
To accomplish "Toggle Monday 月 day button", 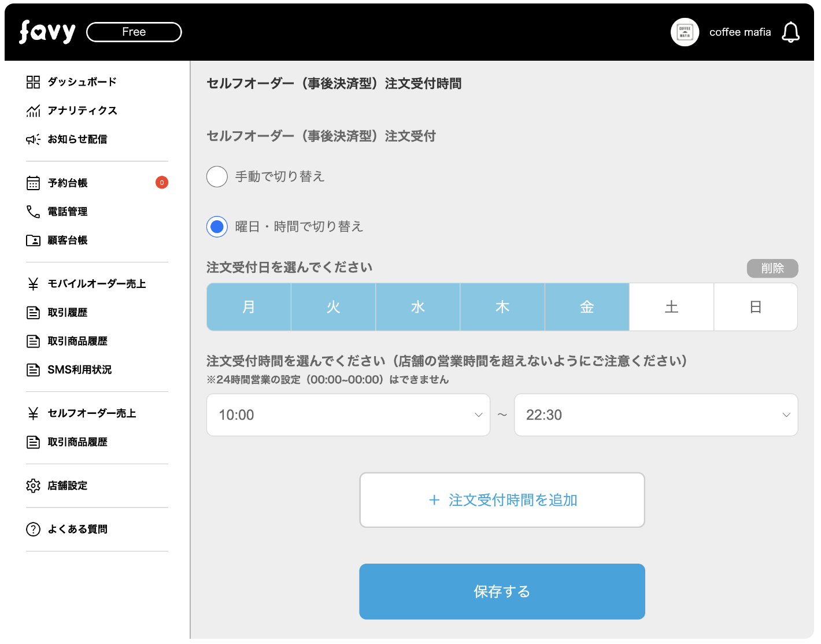I will click(249, 307).
